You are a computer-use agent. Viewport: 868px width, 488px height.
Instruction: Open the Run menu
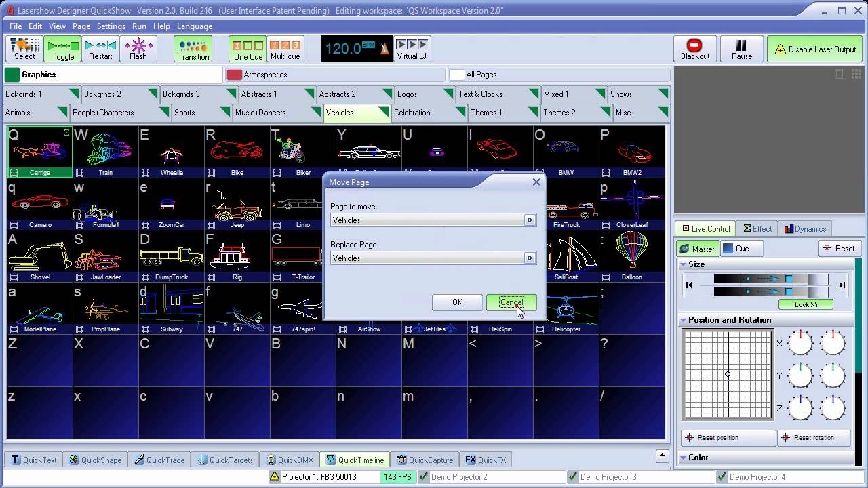point(139,26)
